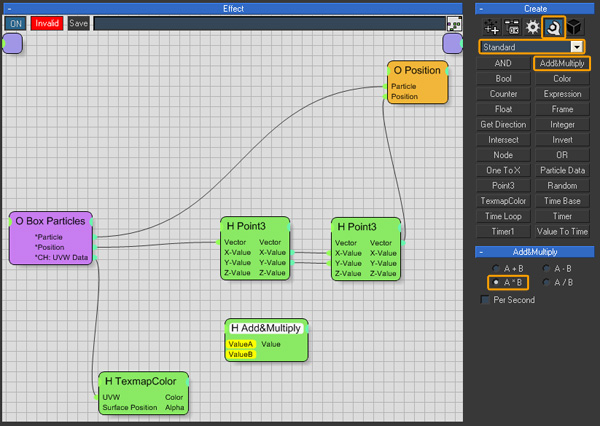The image size is (600, 426).
Task: Click Surface Position on TexmapColor node
Action: 130,408
